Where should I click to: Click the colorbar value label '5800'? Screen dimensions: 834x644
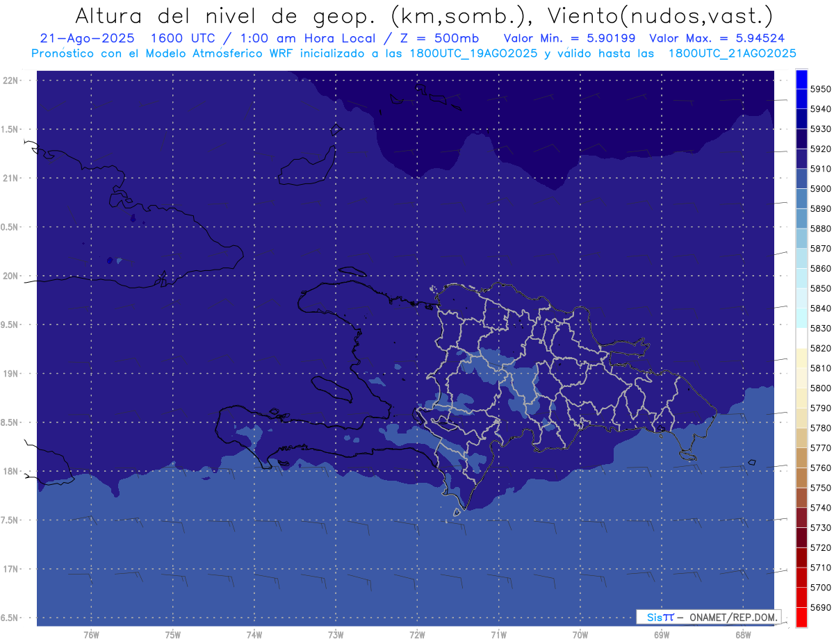[x=821, y=388]
